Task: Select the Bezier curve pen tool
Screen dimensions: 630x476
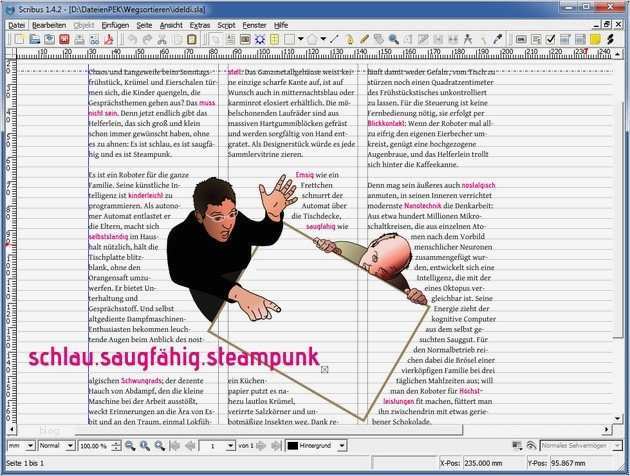Action: [x=349, y=39]
